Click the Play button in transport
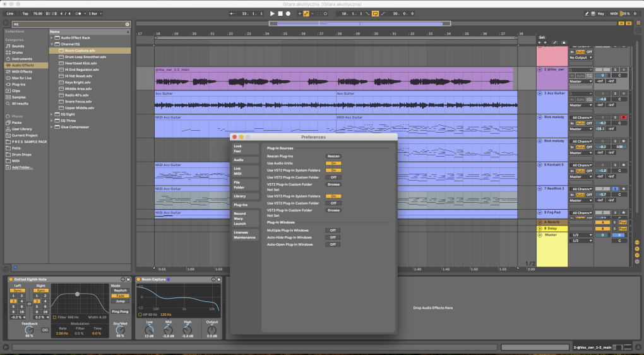The height and width of the screenshot is (355, 644). [272, 13]
